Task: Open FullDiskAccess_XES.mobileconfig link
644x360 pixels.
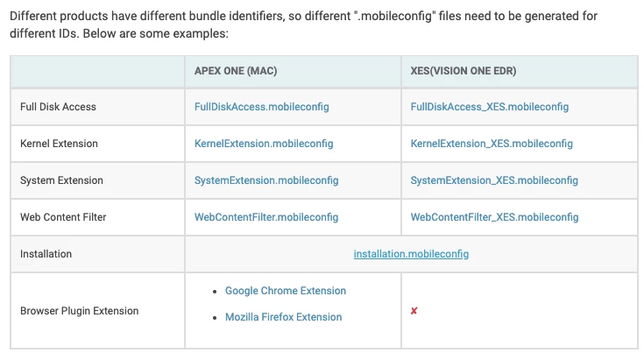Action: 490,107
